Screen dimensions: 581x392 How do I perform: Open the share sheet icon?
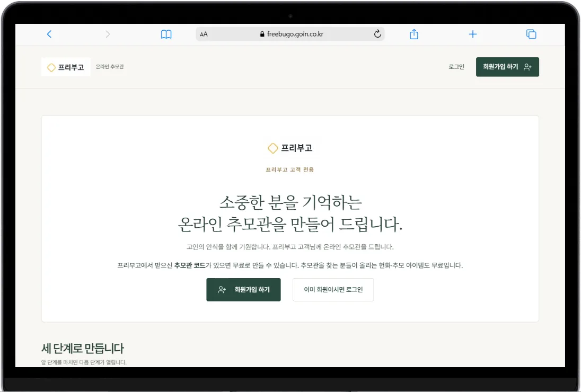(414, 34)
